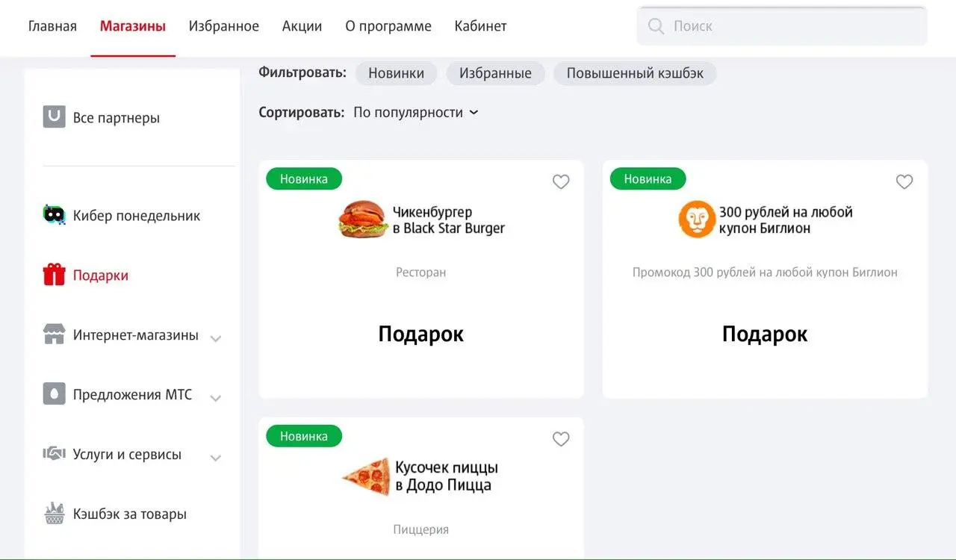Screen dimensions: 956x560
Task: Click the magnifier icon in search bar
Action: click(656, 26)
